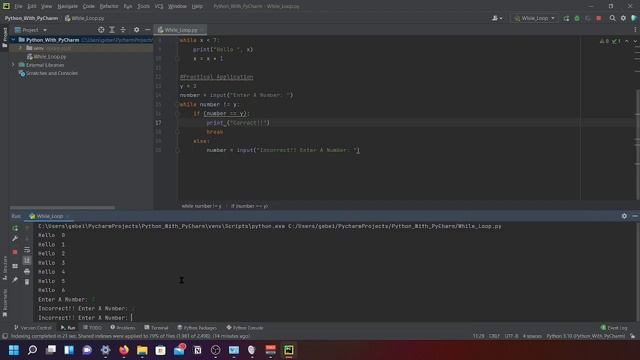The height and width of the screenshot is (360, 640).
Task: Open Terminal tool window
Action: 156,328
